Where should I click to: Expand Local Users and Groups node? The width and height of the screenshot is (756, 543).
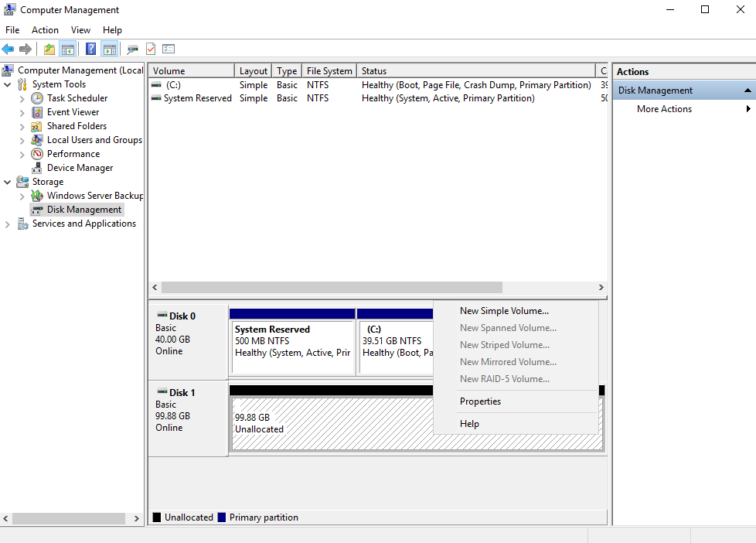point(22,141)
